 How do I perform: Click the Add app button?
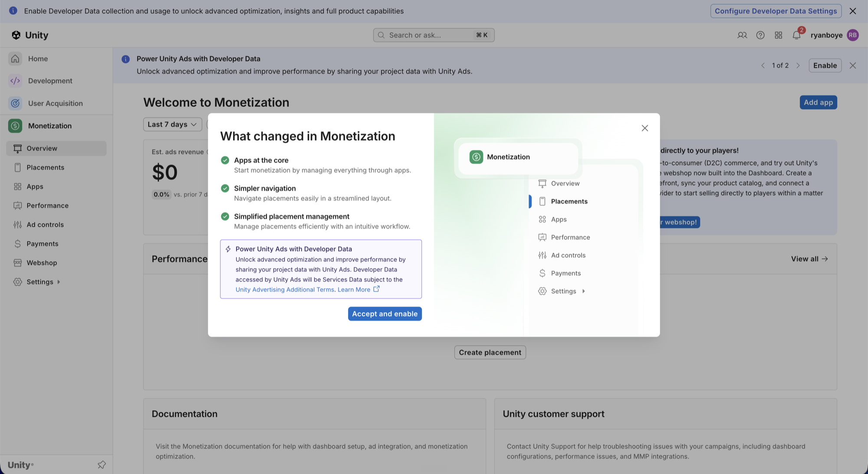pos(818,102)
